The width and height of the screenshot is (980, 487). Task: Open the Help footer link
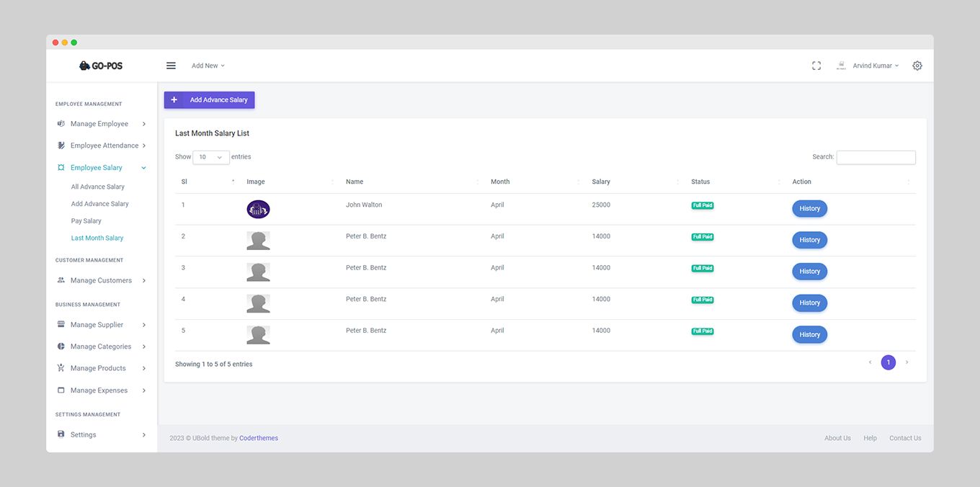(x=870, y=438)
